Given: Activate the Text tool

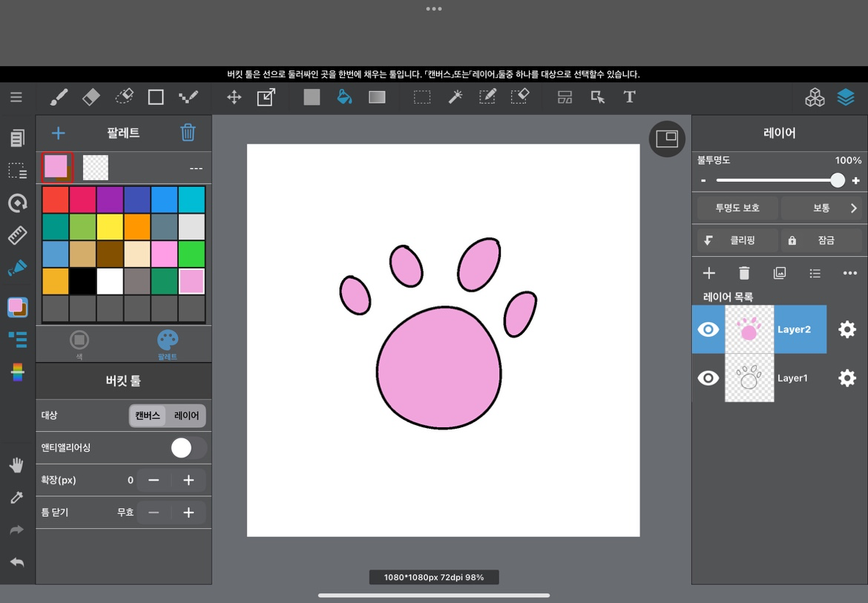Looking at the screenshot, I should [x=629, y=97].
